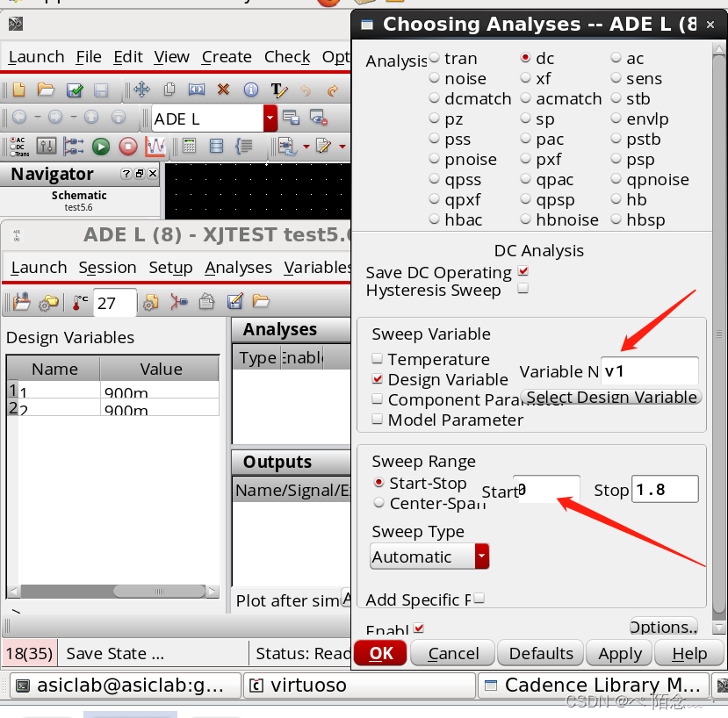728x718 pixels.
Task: Click the Undo arrow icon
Action: point(306,90)
